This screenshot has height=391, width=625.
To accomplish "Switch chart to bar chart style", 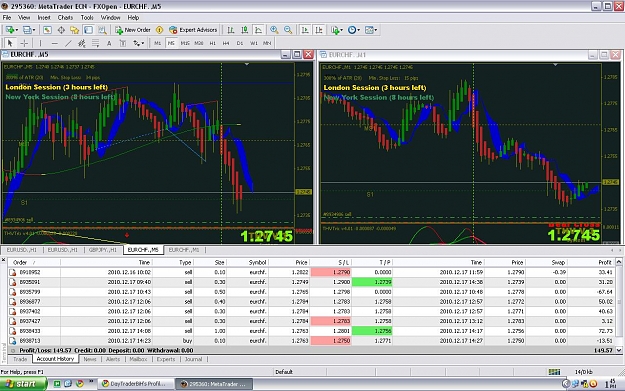I will [231, 30].
